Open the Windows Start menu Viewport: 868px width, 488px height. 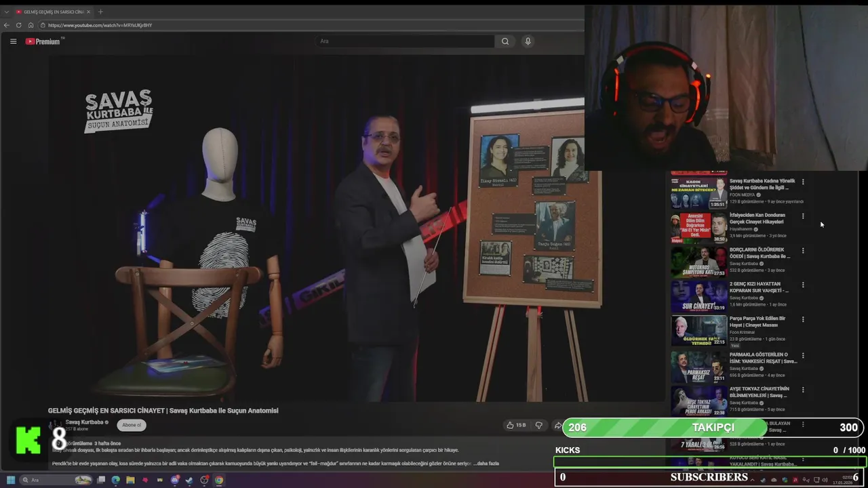(11, 480)
